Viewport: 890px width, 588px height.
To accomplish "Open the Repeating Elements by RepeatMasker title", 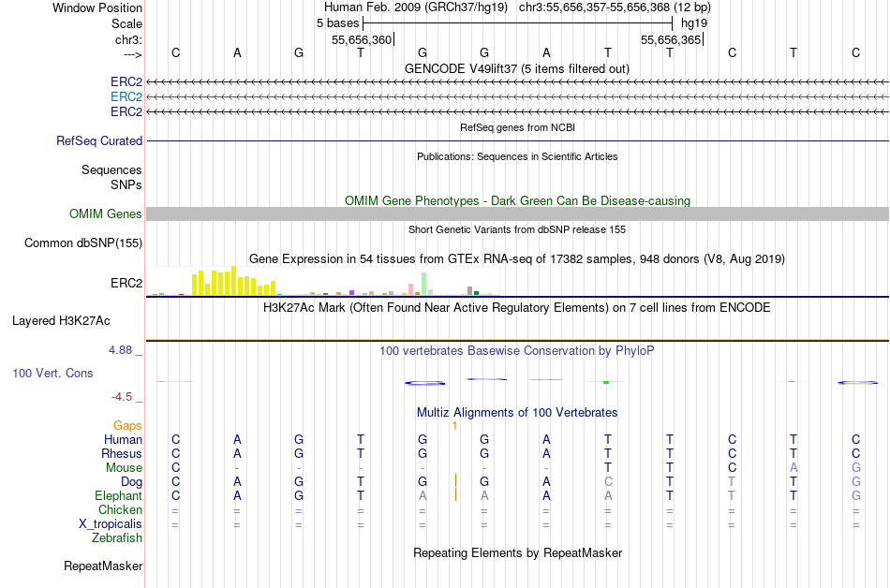I will click(x=517, y=552).
